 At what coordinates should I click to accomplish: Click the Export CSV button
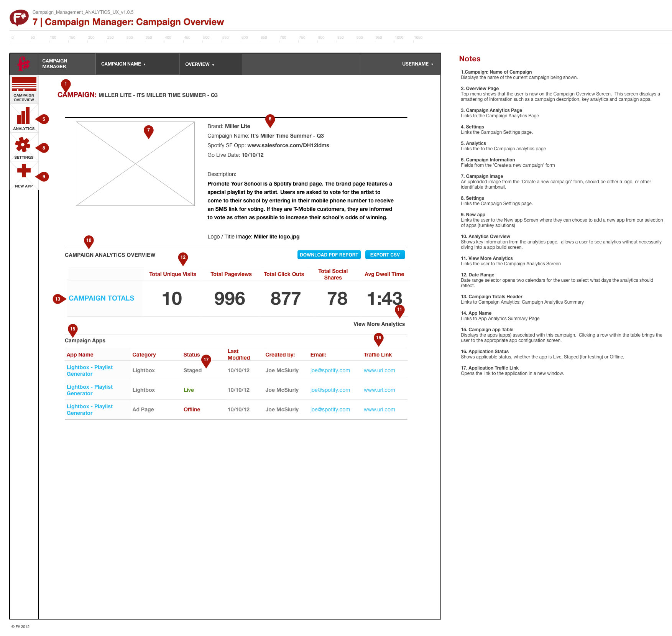pos(385,255)
